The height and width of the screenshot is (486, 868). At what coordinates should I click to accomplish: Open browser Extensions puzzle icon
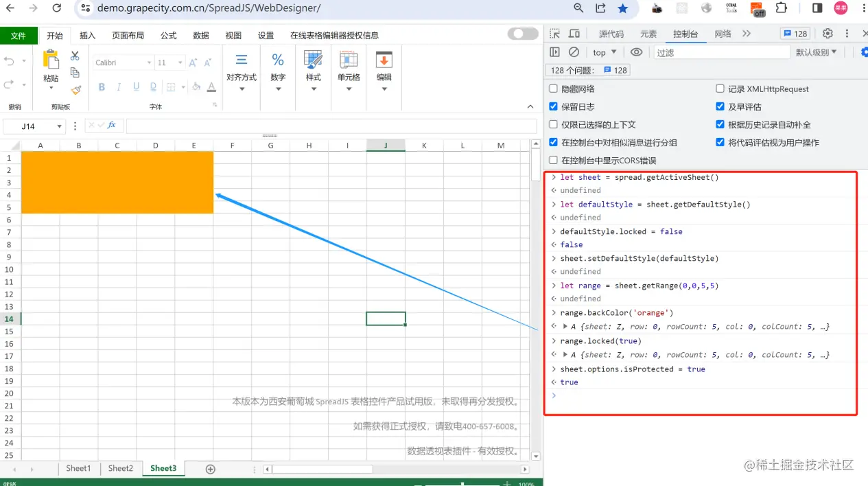(781, 8)
